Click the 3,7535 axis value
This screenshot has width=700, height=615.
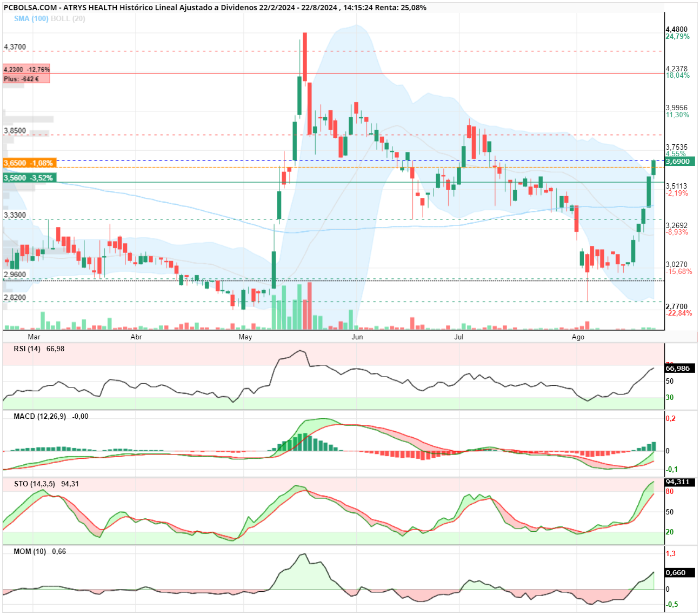click(677, 147)
